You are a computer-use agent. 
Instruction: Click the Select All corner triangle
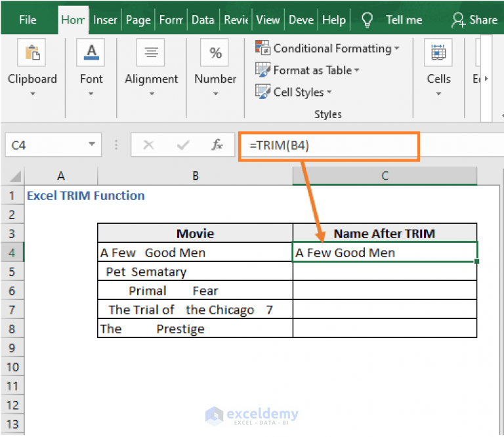(15, 176)
